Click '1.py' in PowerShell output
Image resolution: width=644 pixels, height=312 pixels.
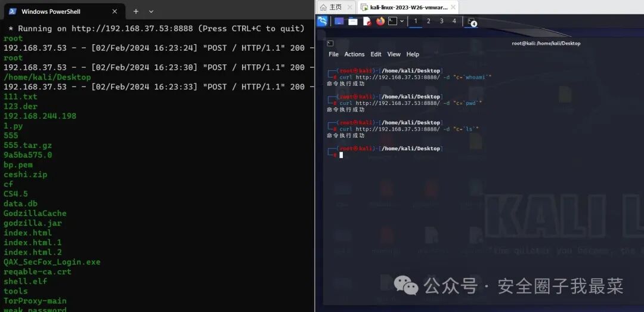click(13, 126)
